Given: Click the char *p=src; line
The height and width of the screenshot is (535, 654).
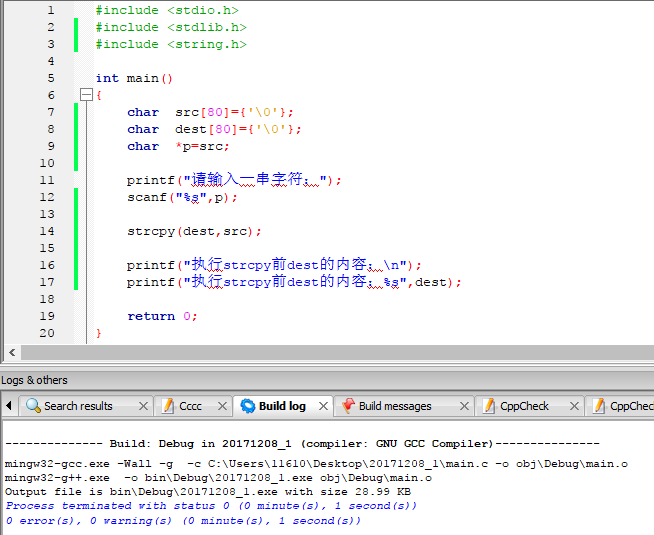Looking at the screenshot, I should point(179,146).
